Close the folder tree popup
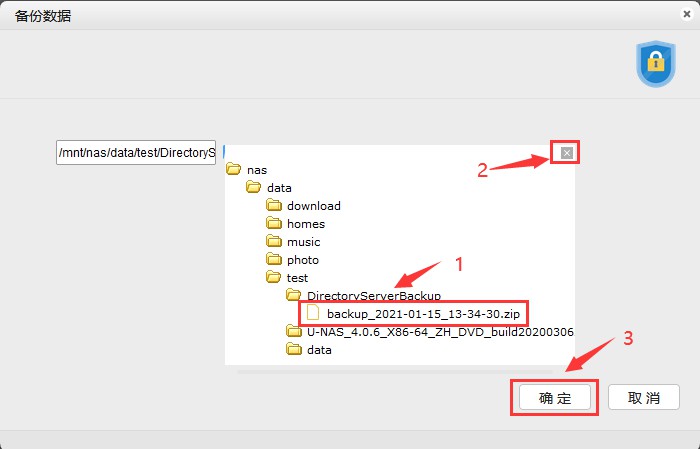700x449 pixels. point(567,153)
